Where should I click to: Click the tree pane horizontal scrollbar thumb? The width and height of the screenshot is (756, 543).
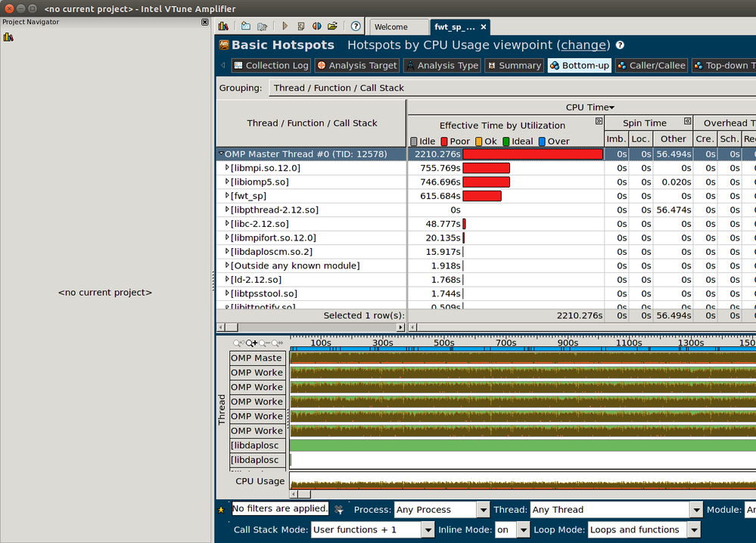click(232, 327)
